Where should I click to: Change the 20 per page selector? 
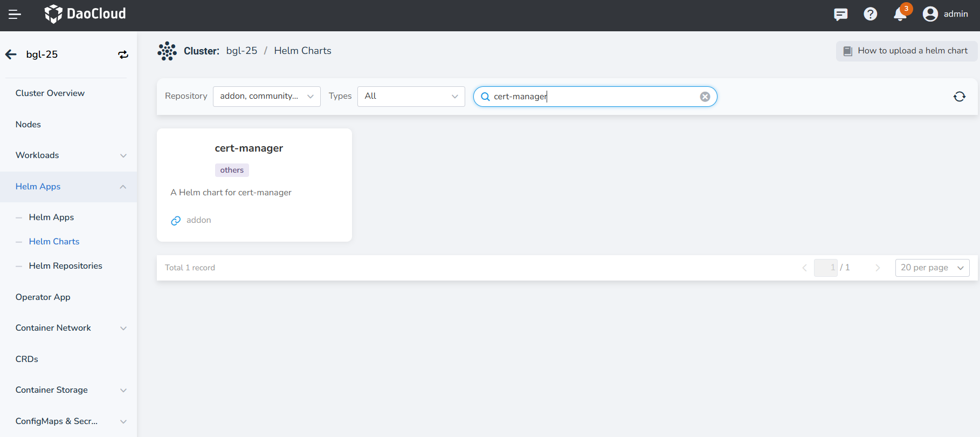[x=931, y=268]
